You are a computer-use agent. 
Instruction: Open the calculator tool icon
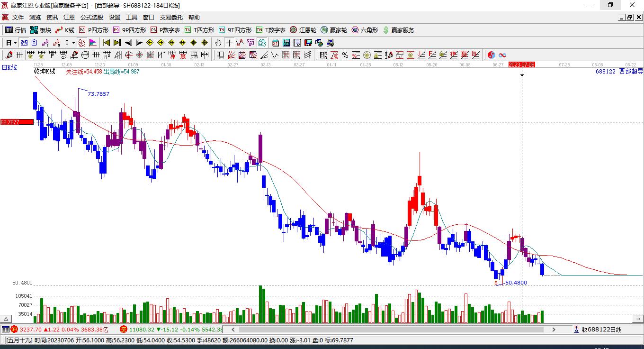pyautogui.click(x=286, y=43)
